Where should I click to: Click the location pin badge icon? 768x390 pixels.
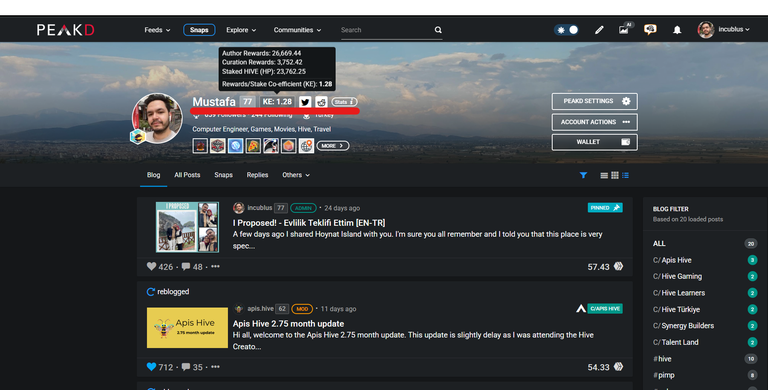pos(306,146)
